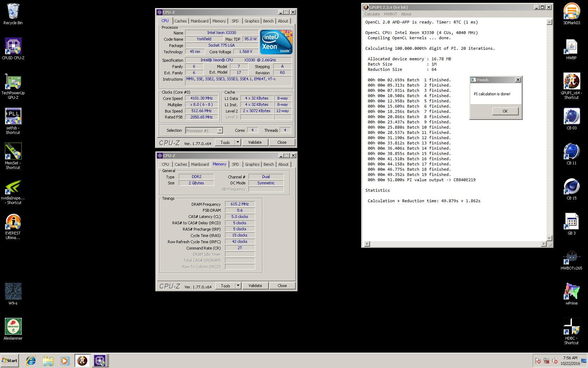
Task: Open EVEREST Ultimate desktop icon
Action: click(x=13, y=226)
